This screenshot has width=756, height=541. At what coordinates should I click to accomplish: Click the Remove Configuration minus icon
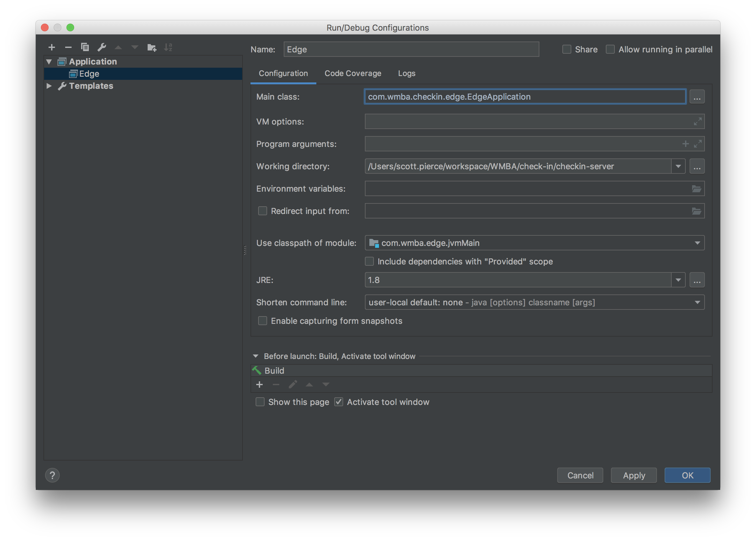[68, 47]
